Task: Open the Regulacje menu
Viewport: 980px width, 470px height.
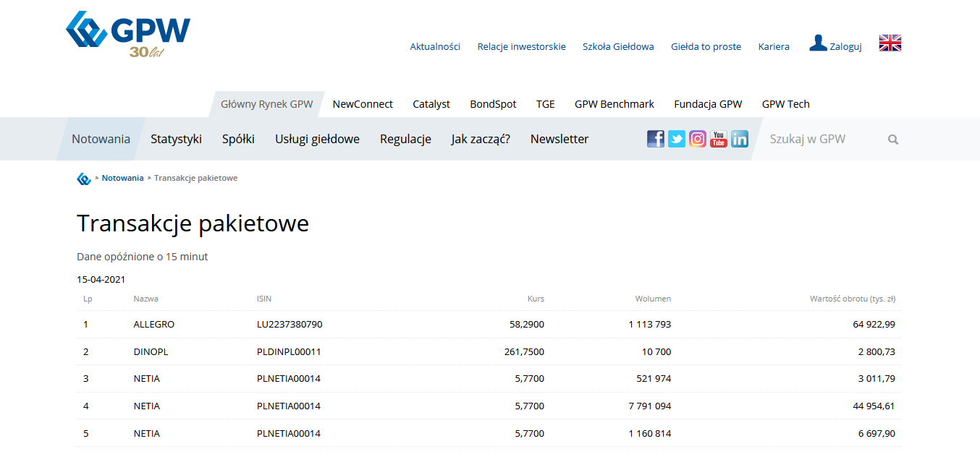Action: point(405,139)
